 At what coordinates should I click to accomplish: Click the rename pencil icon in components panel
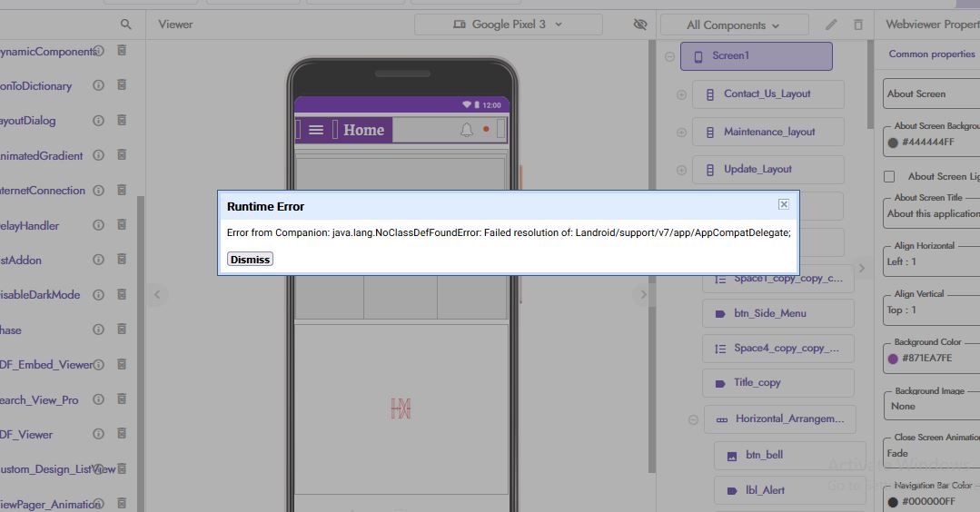tap(831, 25)
